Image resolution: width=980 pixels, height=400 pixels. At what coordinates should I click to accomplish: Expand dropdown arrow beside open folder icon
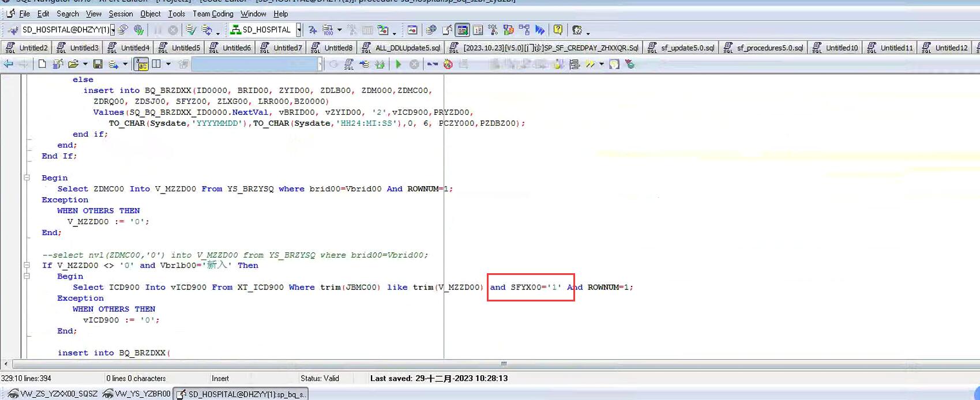tap(85, 64)
